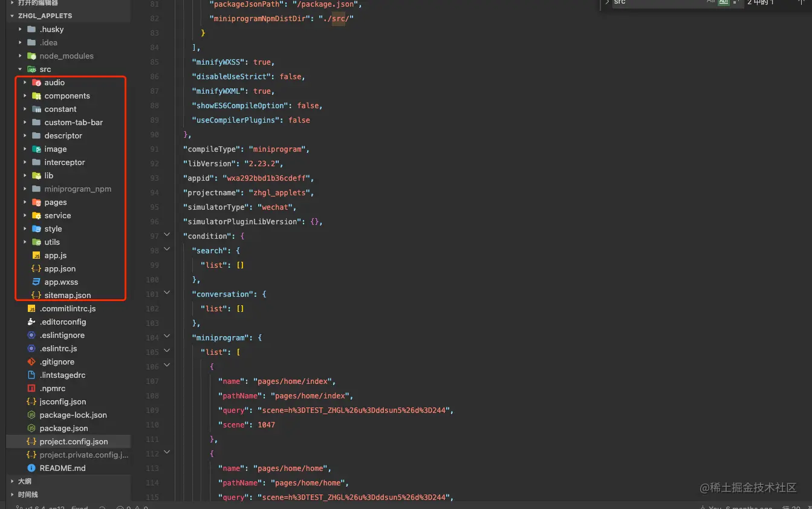812x509 pixels.
Task: Click the image folder icon
Action: (36, 149)
